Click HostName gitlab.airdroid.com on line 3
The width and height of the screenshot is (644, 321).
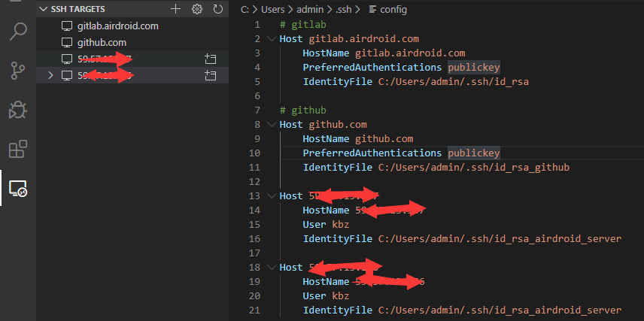384,53
